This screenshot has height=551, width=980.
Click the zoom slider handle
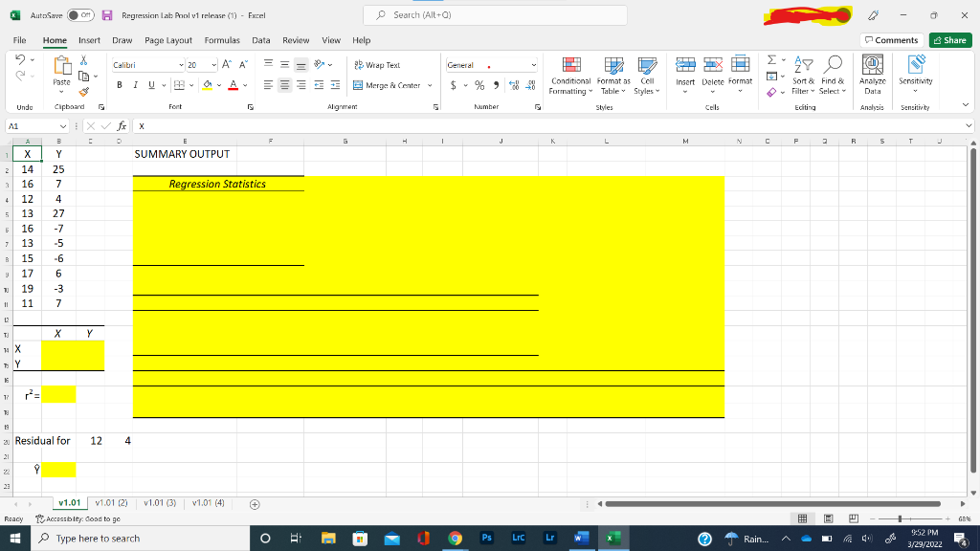[900, 519]
